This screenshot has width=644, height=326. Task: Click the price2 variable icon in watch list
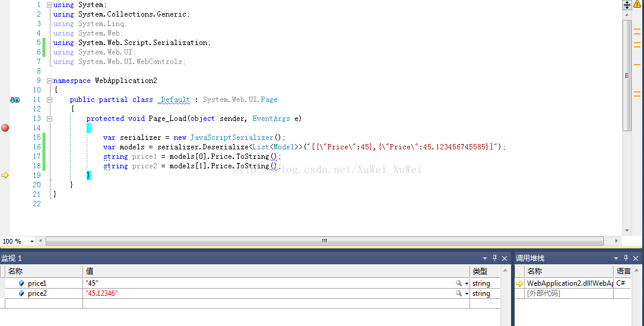click(x=21, y=293)
